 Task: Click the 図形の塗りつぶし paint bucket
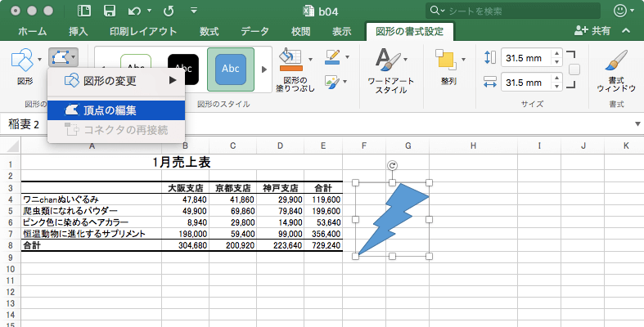tap(290, 60)
